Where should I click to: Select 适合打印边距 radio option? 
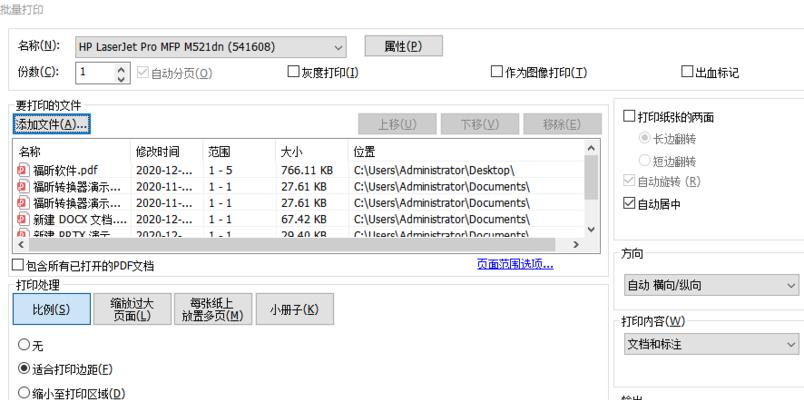coord(24,369)
